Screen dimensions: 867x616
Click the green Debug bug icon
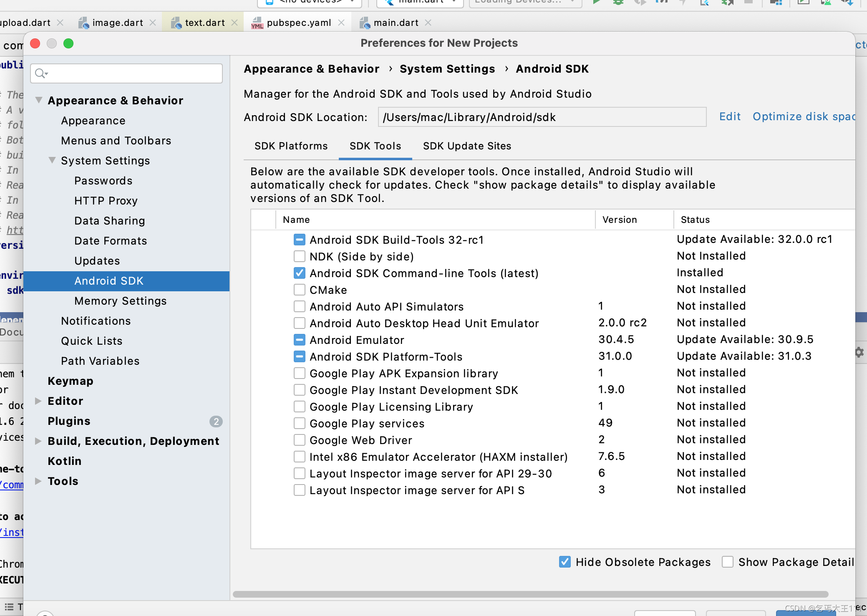618,2
